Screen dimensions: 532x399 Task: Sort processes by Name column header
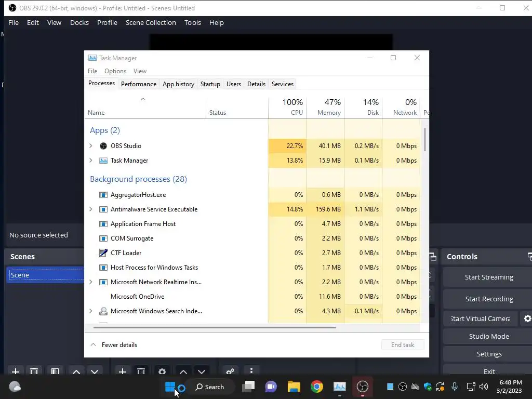coord(145,107)
